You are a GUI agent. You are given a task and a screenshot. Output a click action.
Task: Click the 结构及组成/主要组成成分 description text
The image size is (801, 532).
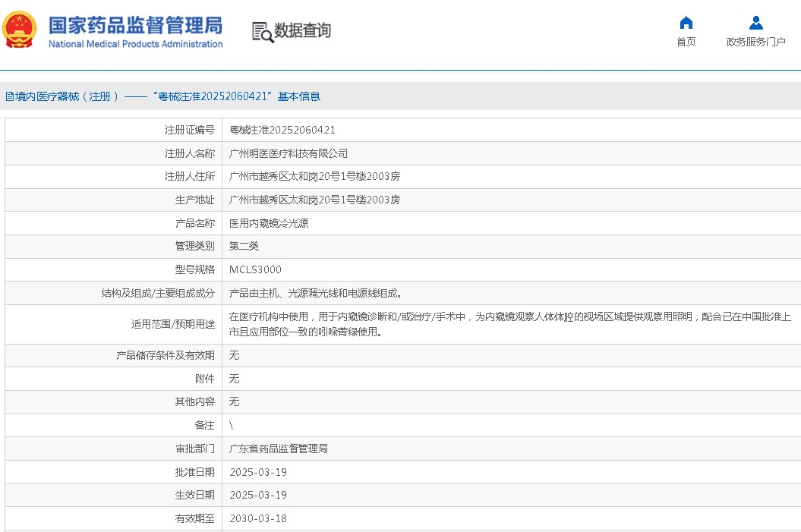tap(316, 293)
